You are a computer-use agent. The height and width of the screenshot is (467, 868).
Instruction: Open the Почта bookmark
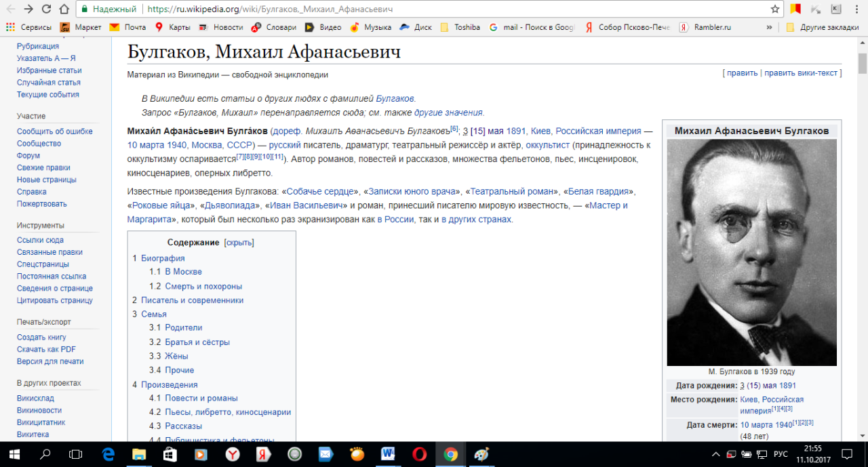[127, 27]
